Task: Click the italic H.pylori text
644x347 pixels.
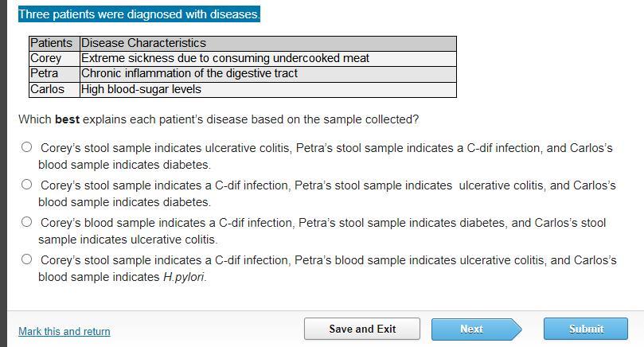Action: click(x=185, y=277)
